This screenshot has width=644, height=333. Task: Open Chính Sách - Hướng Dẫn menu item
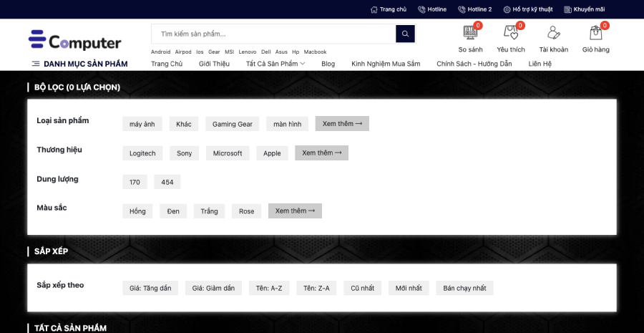[474, 64]
